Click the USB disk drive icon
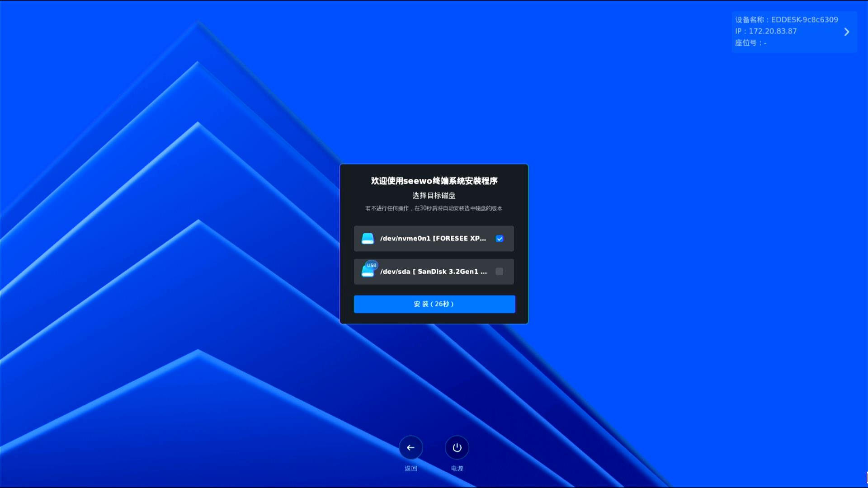868x488 pixels. tap(368, 270)
